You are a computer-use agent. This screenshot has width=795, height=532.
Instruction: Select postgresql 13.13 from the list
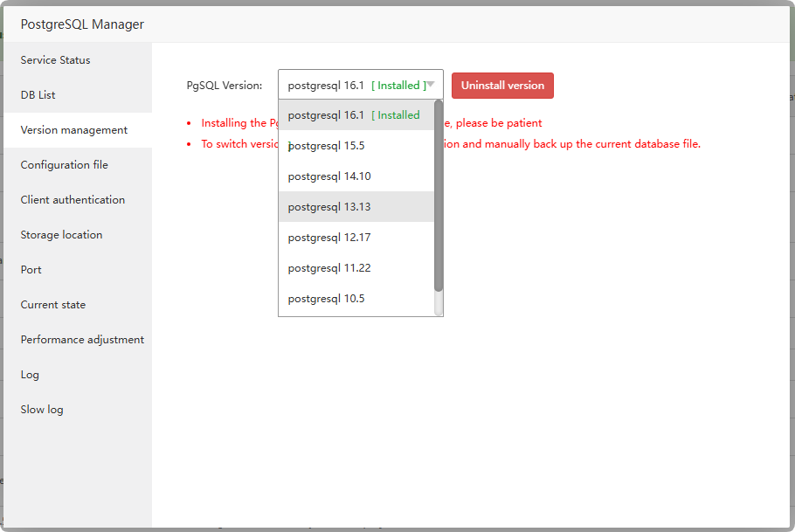[356, 206]
